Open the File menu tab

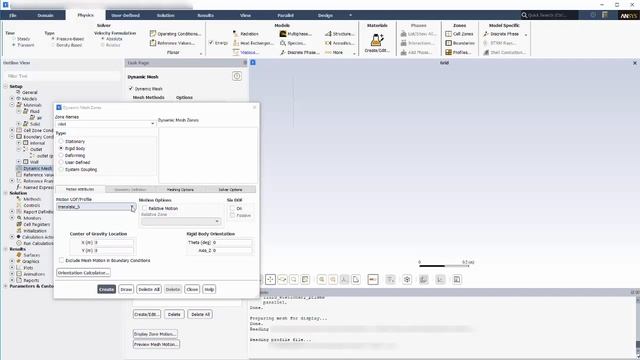pyautogui.click(x=13, y=15)
